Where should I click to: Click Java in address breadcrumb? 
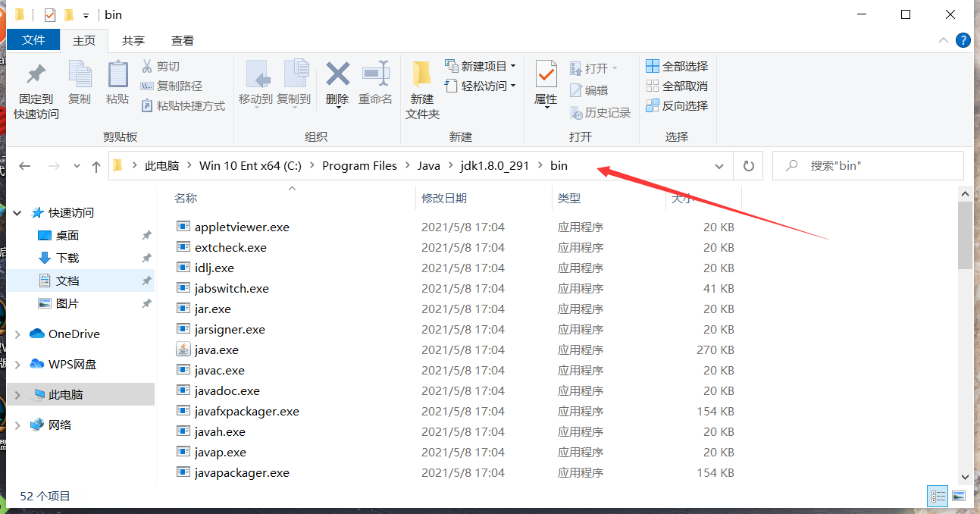click(x=428, y=166)
